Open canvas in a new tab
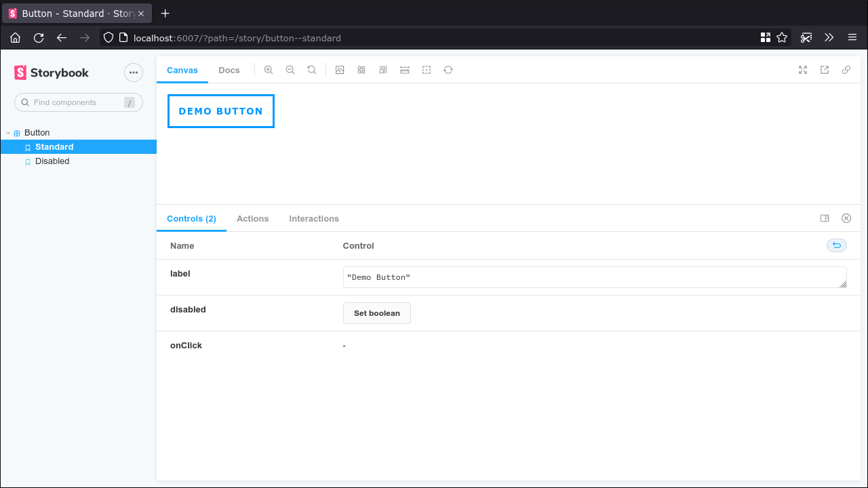The image size is (868, 488). [825, 70]
